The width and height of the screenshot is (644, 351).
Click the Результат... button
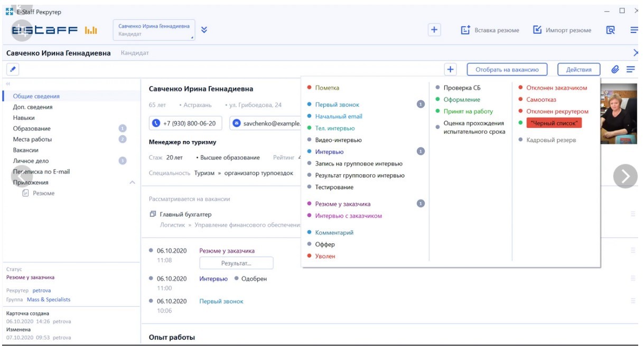pos(236,263)
